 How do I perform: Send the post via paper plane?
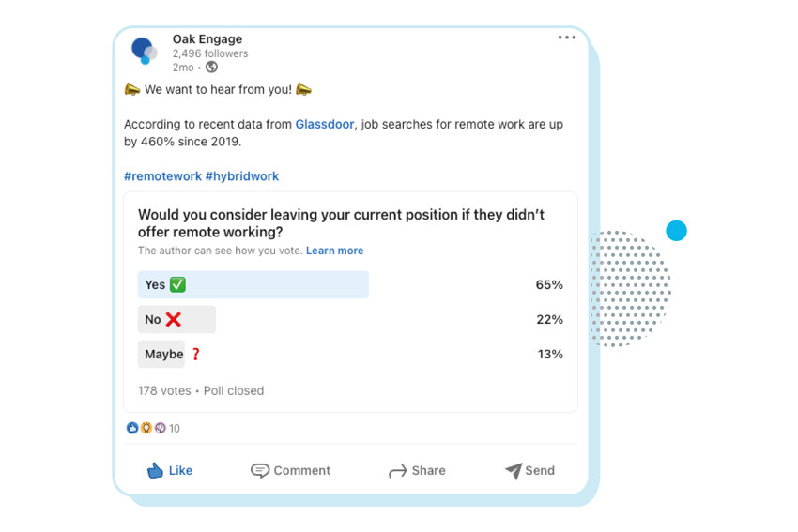(x=529, y=470)
